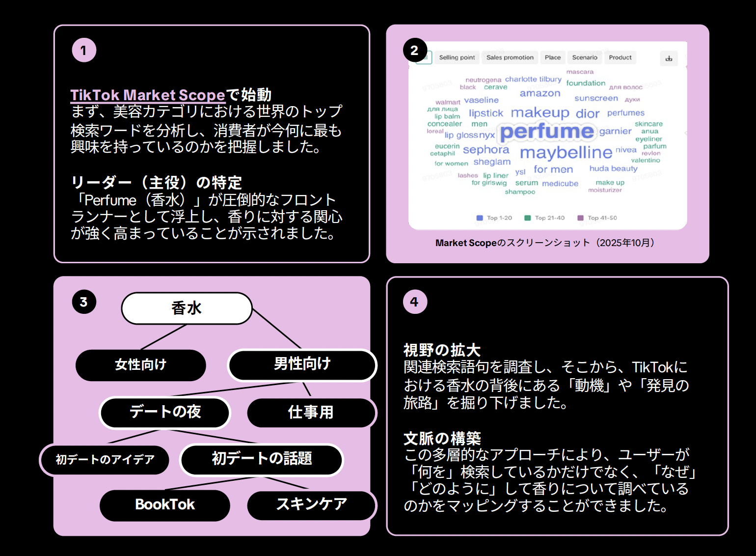This screenshot has width=756, height=556.
Task: Switch to the Selling point tab
Action: 457,57
